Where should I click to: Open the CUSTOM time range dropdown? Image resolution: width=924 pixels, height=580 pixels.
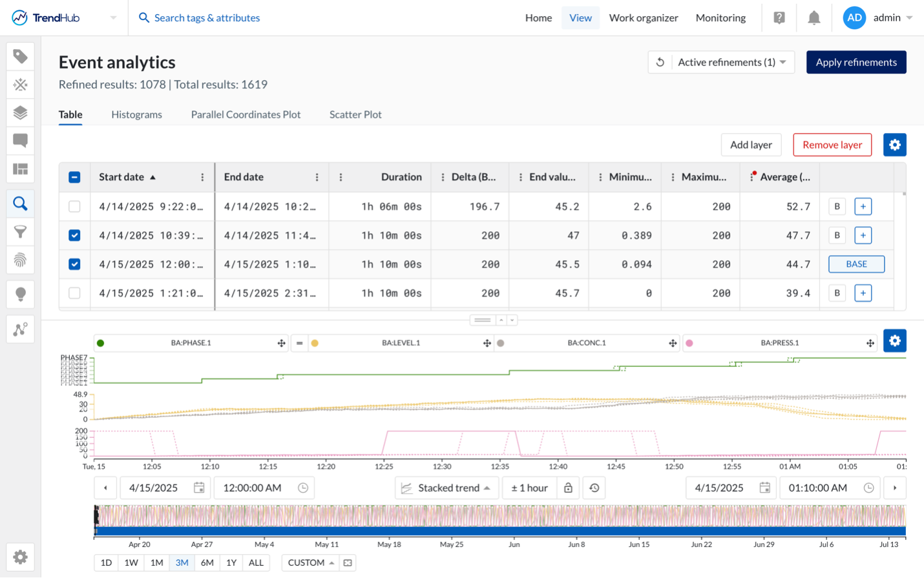point(310,563)
